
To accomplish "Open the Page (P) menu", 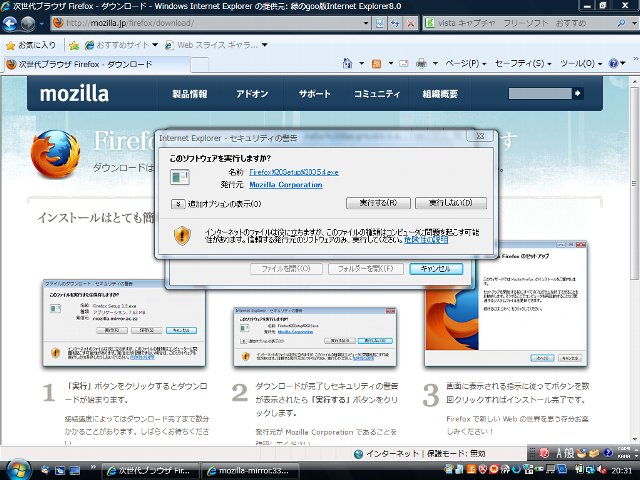I will pos(465,64).
